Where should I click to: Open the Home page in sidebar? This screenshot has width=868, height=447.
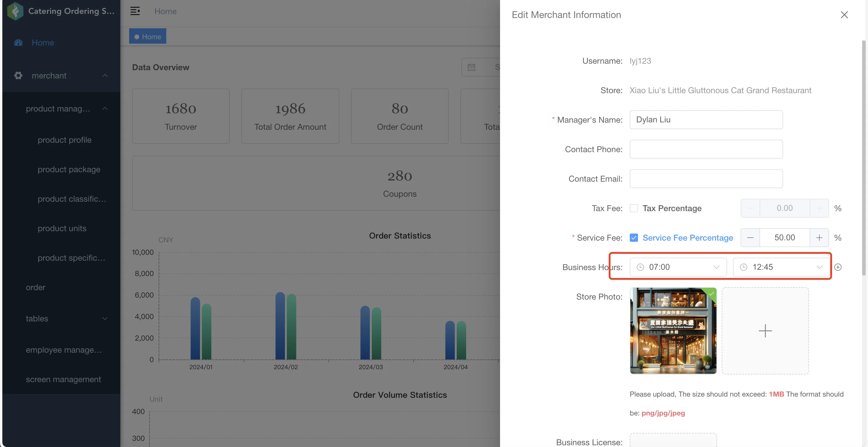tap(43, 42)
